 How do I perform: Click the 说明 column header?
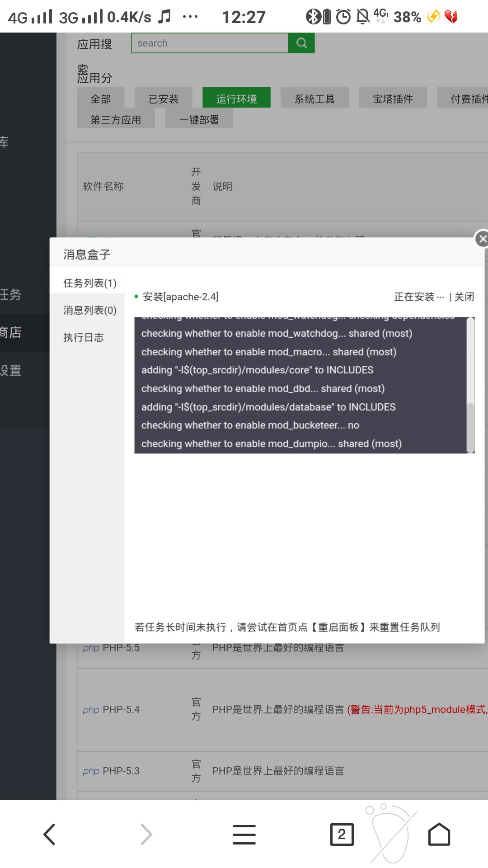222,186
